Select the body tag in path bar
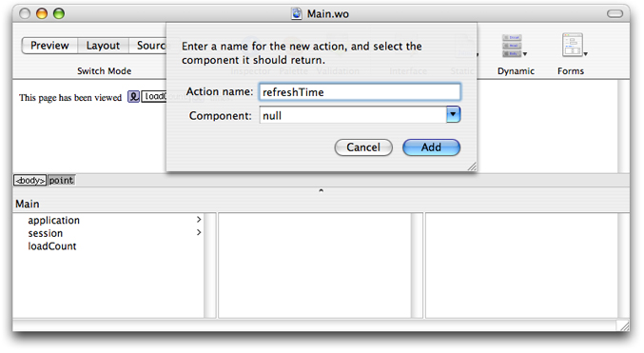644x353 pixels. (x=30, y=180)
